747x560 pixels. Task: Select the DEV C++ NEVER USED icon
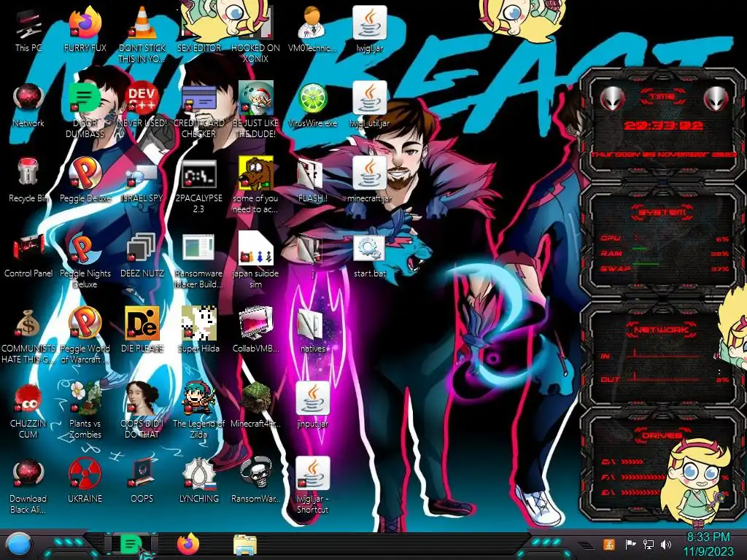(x=142, y=98)
